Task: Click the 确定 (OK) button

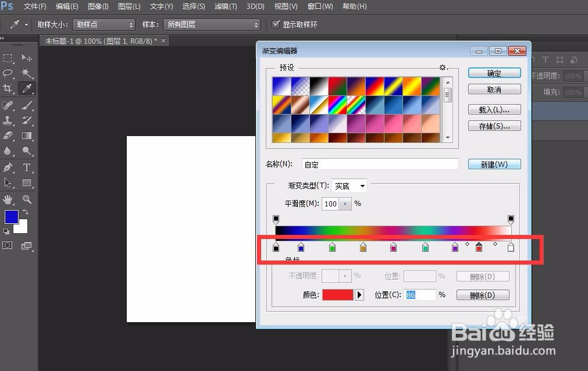Action: pyautogui.click(x=494, y=73)
